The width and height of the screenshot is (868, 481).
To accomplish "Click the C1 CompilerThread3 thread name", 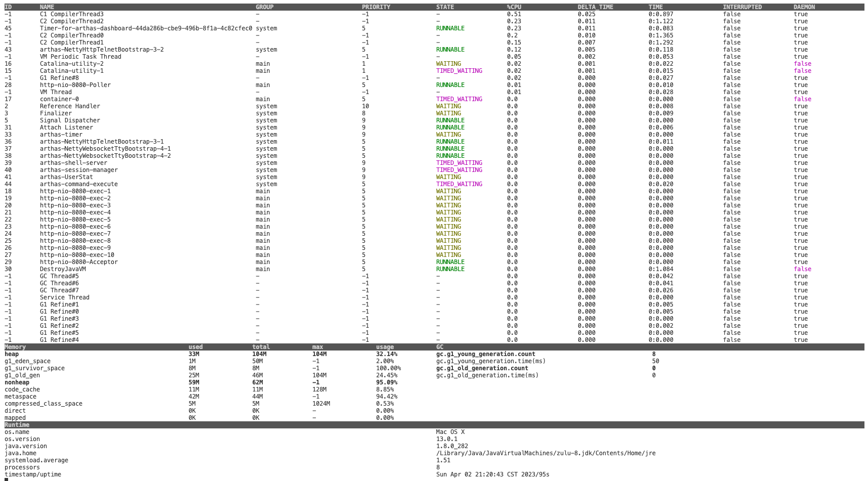I will coord(71,14).
